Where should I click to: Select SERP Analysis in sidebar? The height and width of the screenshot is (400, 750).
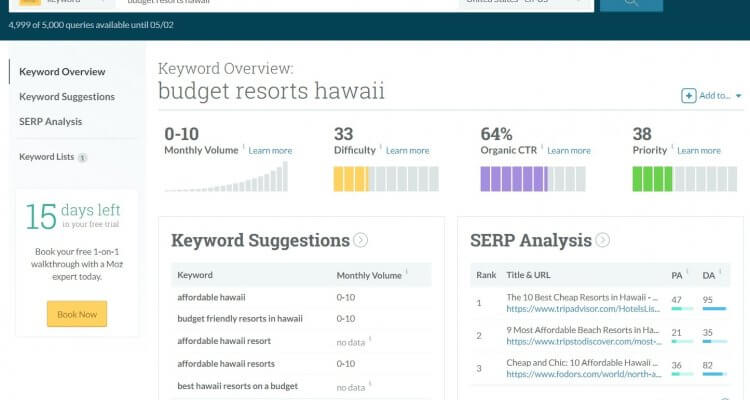click(51, 122)
